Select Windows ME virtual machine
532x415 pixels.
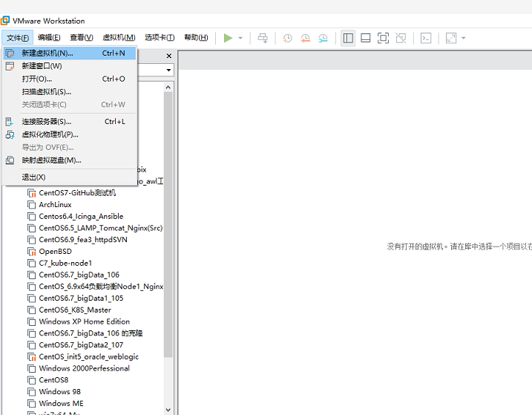pos(61,403)
